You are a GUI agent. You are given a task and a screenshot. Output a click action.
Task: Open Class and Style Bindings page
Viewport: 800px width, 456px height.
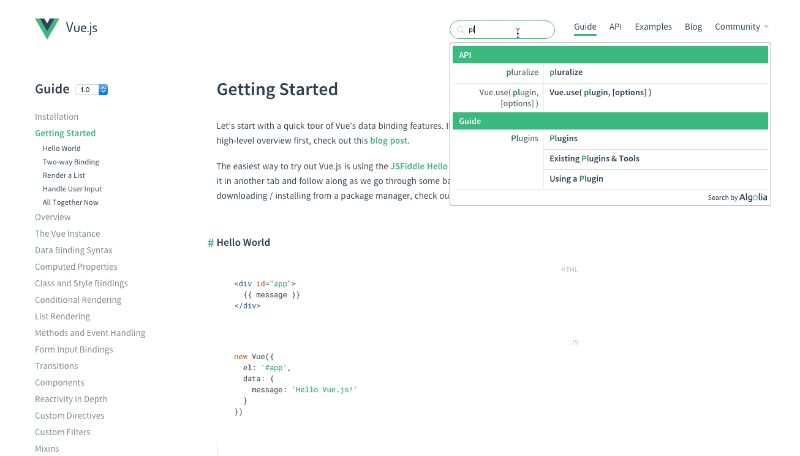click(x=81, y=284)
